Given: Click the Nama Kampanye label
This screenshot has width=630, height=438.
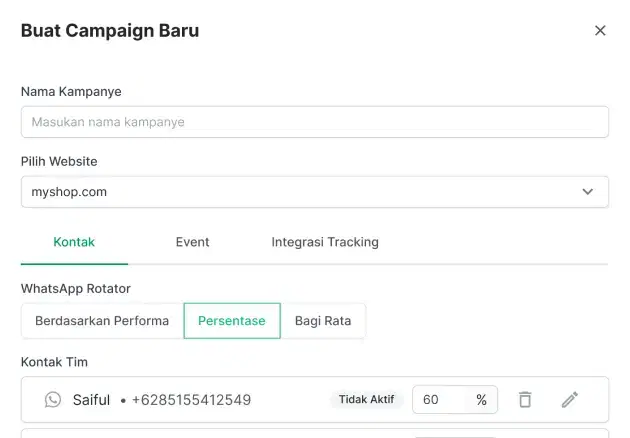Looking at the screenshot, I should [x=71, y=91].
